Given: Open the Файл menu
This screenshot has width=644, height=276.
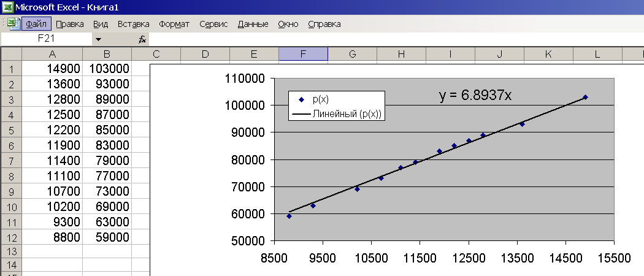Looking at the screenshot, I should (36, 24).
